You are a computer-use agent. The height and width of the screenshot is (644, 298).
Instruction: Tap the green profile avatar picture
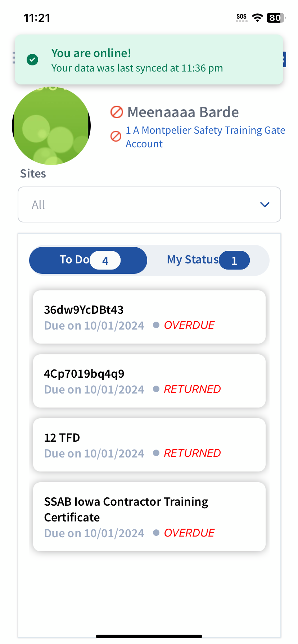tap(51, 126)
